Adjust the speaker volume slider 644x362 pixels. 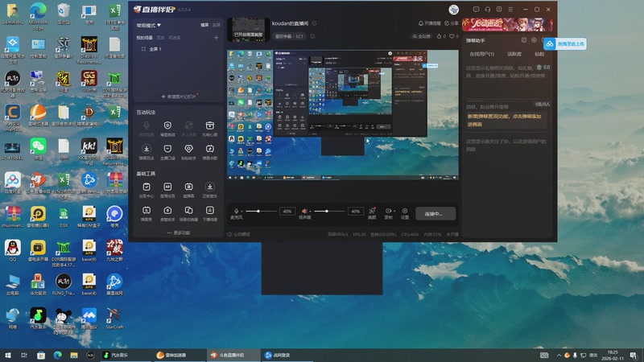329,212
